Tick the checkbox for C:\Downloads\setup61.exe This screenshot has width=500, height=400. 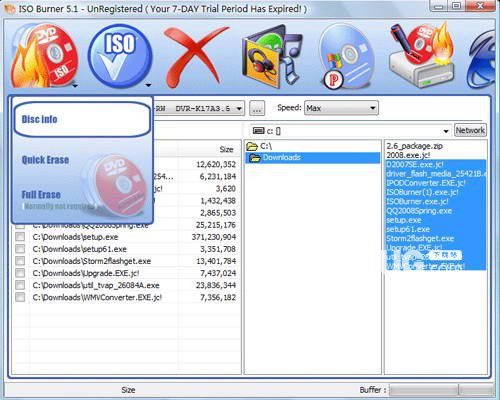[20, 249]
